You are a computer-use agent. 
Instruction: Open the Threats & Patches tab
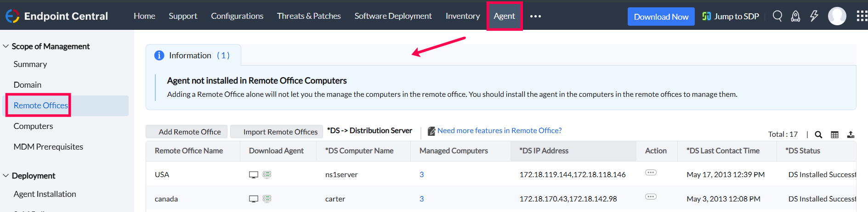click(x=309, y=16)
